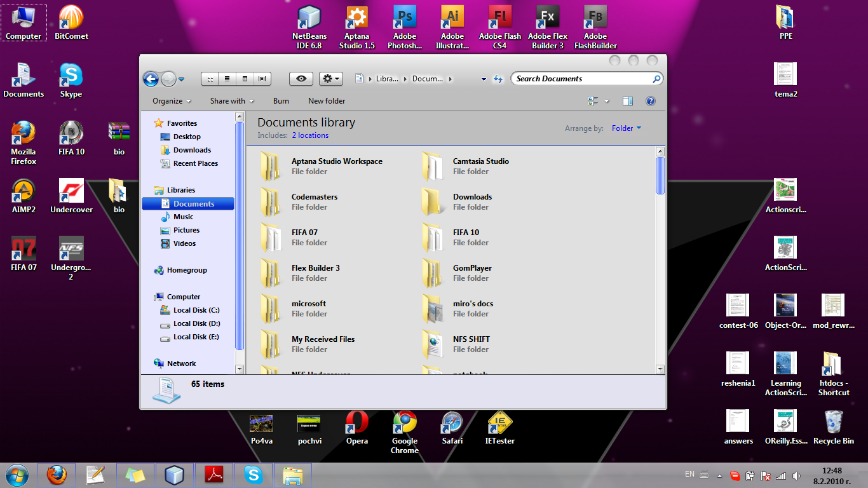Select the IETester desktop shortcut
868x488 pixels.
[x=500, y=428]
